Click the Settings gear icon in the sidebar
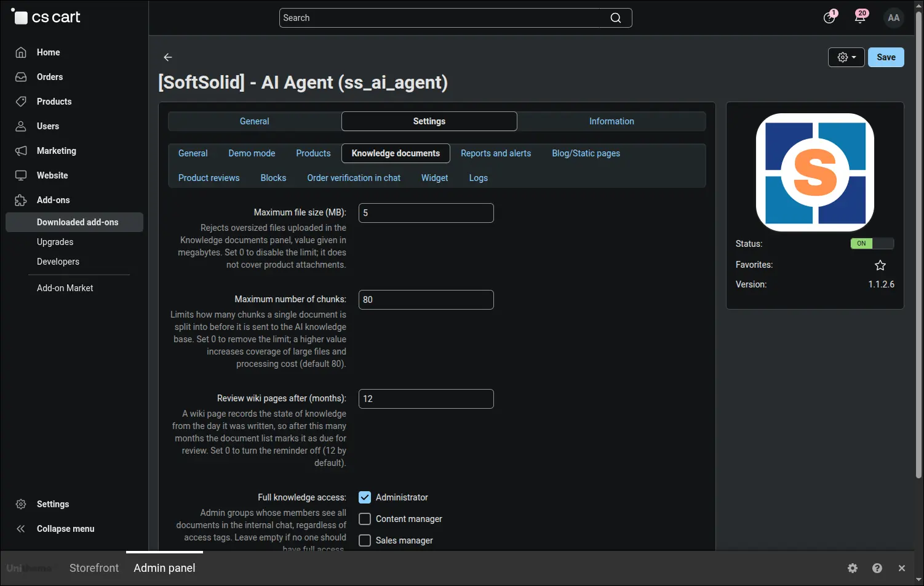924x586 pixels. (x=21, y=504)
